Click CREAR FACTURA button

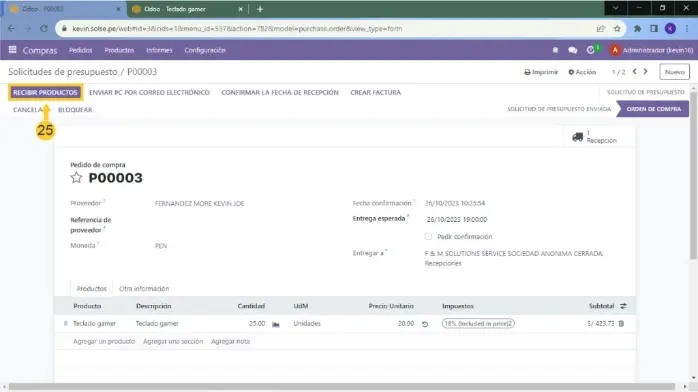[x=376, y=93]
